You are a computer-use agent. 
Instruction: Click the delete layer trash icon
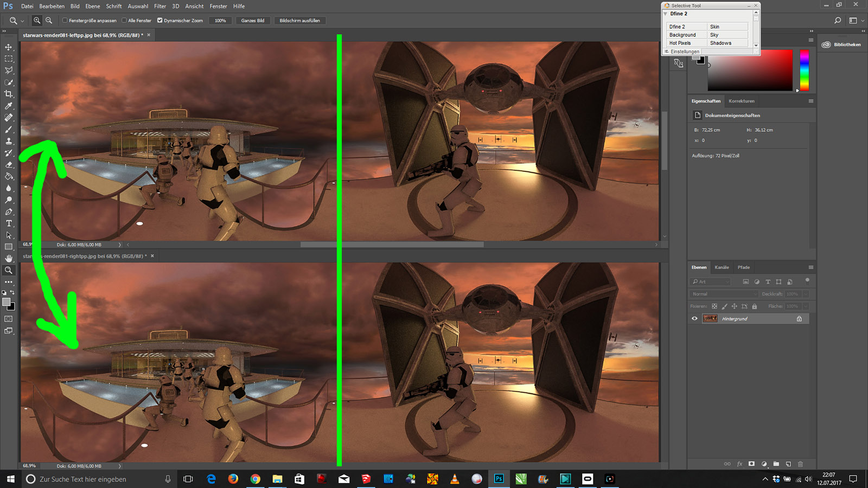pos(800,464)
